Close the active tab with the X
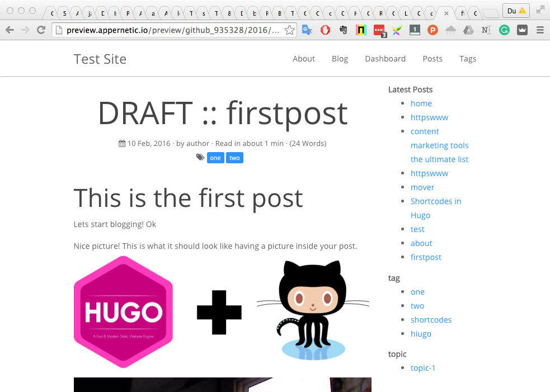 [x=446, y=13]
